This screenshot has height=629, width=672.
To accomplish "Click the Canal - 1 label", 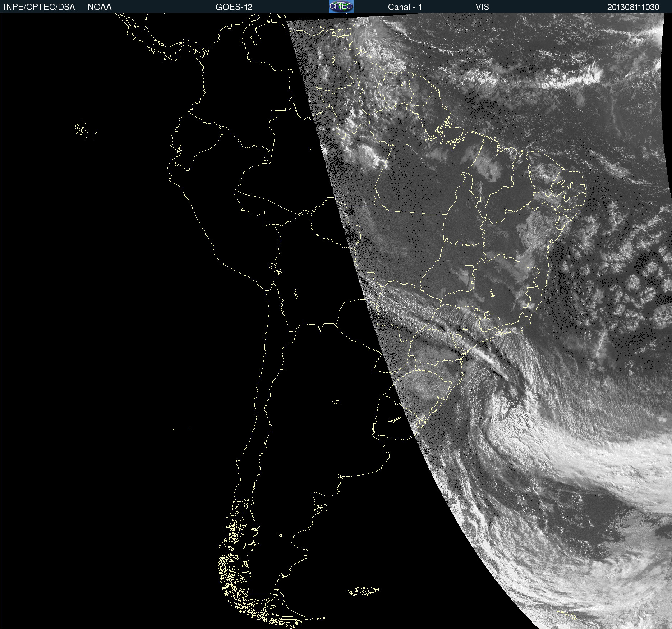I will click(405, 7).
